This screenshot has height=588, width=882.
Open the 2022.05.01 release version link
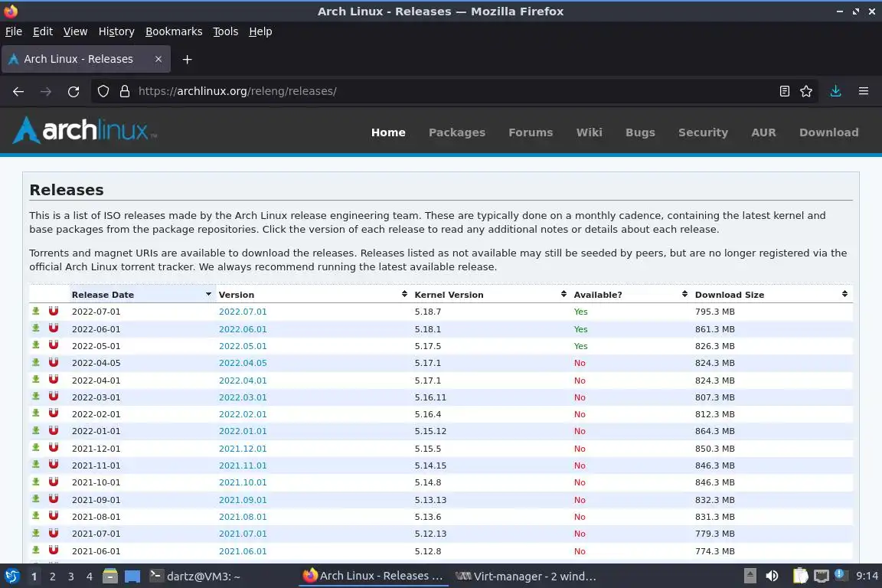pyautogui.click(x=243, y=346)
